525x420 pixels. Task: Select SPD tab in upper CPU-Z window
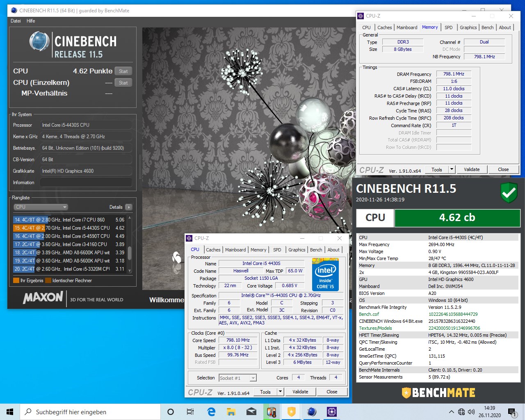449,27
